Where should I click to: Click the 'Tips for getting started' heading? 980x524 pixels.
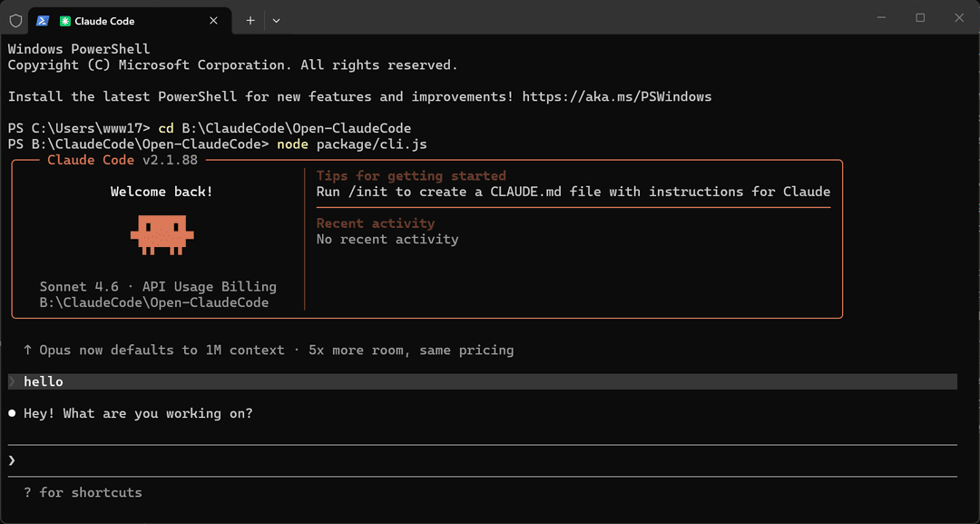(x=411, y=175)
